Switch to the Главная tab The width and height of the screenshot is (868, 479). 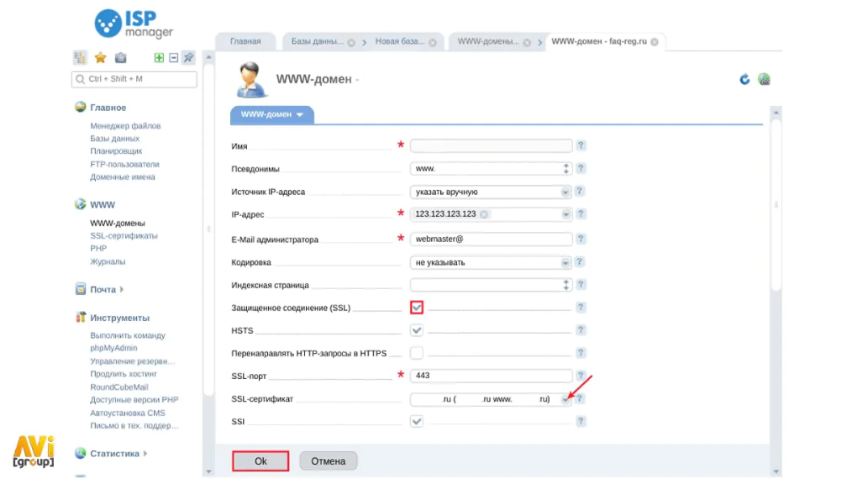pos(245,41)
